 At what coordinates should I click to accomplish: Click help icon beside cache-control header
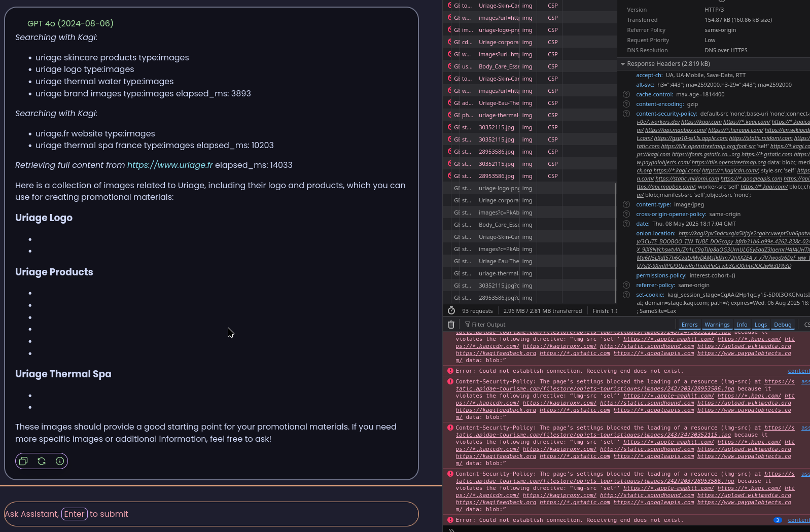(x=626, y=94)
